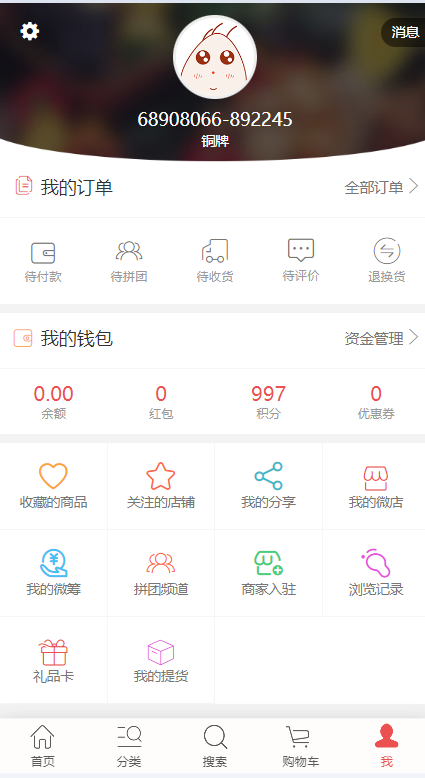This screenshot has height=778, width=425.
Task: Go to 首页 home tab
Action: (x=43, y=746)
